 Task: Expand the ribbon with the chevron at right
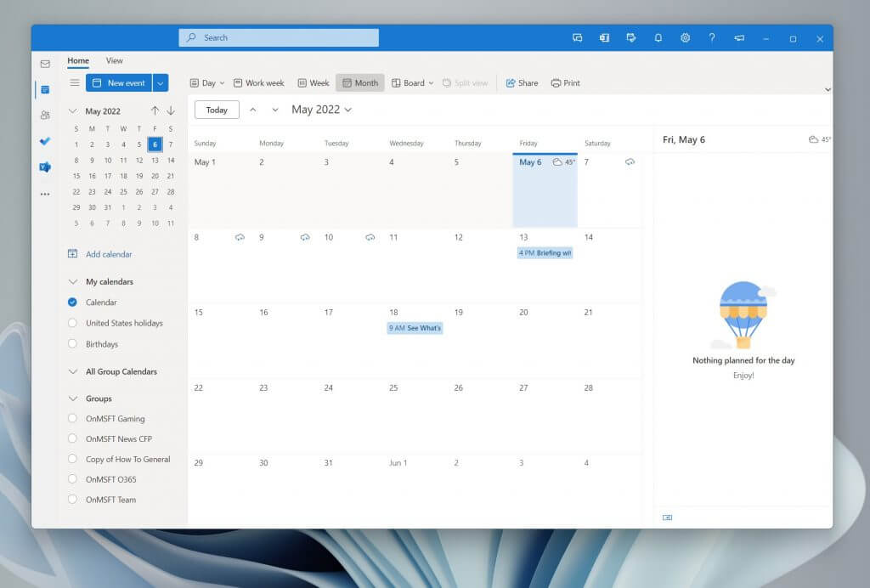pyautogui.click(x=828, y=89)
